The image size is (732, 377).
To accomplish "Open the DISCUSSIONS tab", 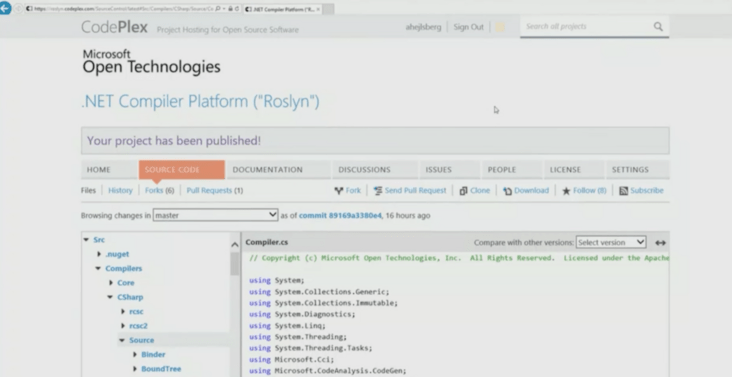I will click(376, 170).
